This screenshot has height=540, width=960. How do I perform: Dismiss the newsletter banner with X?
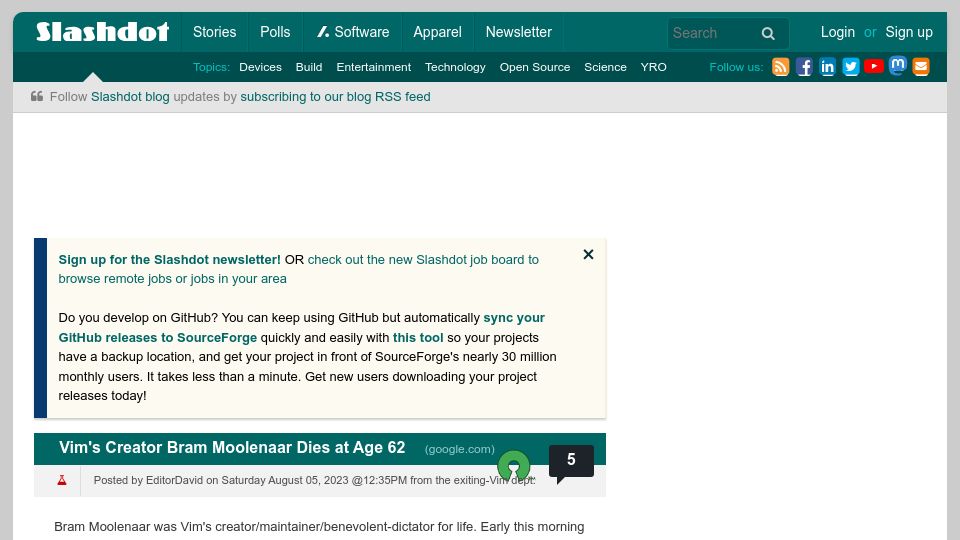[x=588, y=254]
